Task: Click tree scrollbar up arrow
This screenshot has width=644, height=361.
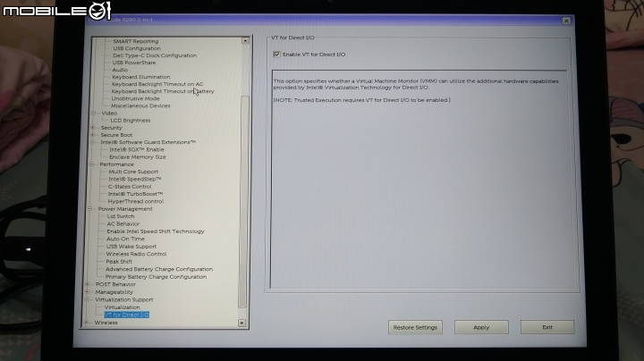Action: tap(245, 40)
